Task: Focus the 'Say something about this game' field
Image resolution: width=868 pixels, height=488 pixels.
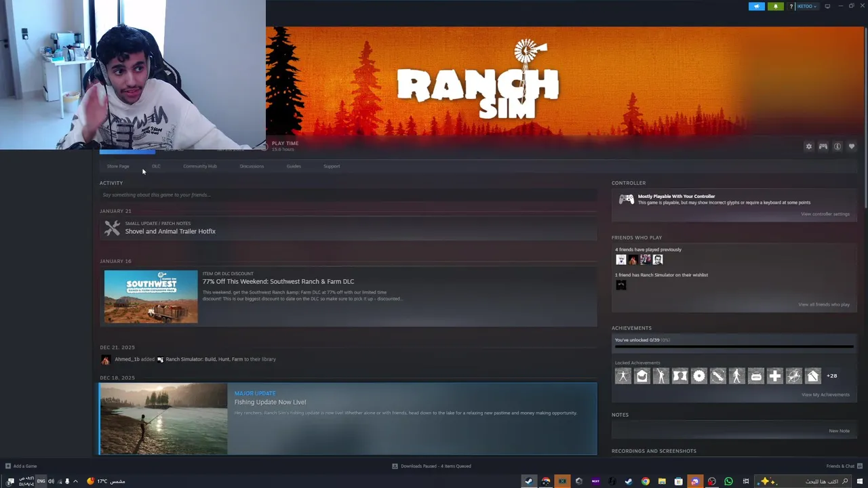Action: tap(348, 195)
